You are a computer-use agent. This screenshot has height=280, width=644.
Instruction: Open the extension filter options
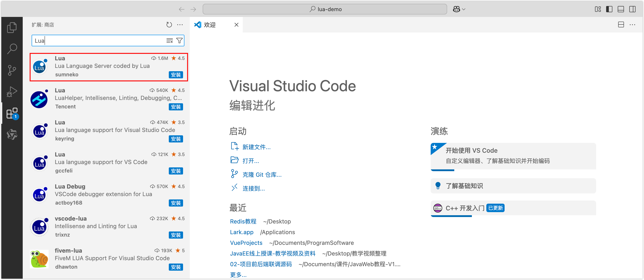179,41
